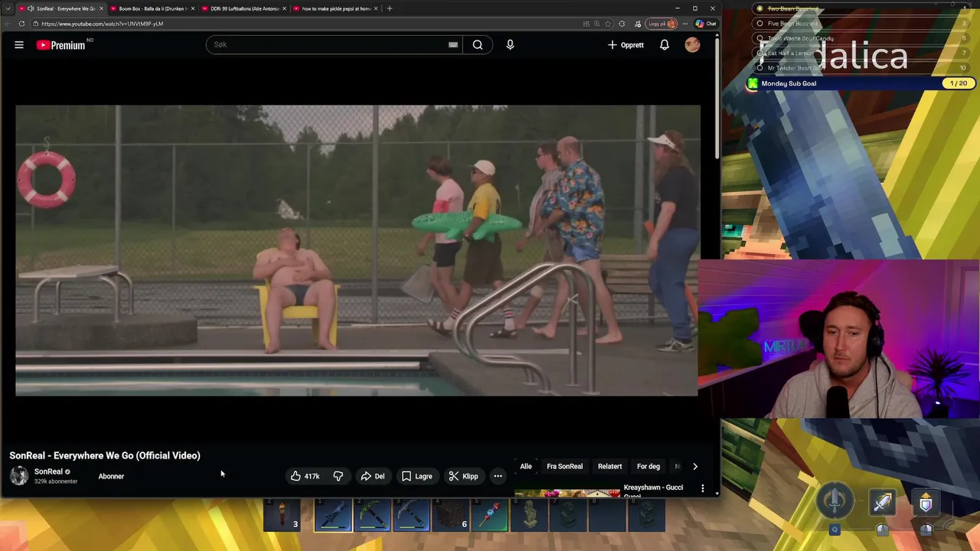Screen dimensions: 980x551
Task: Select the 'Mr Twister Bean Spin' radio
Action: point(759,68)
